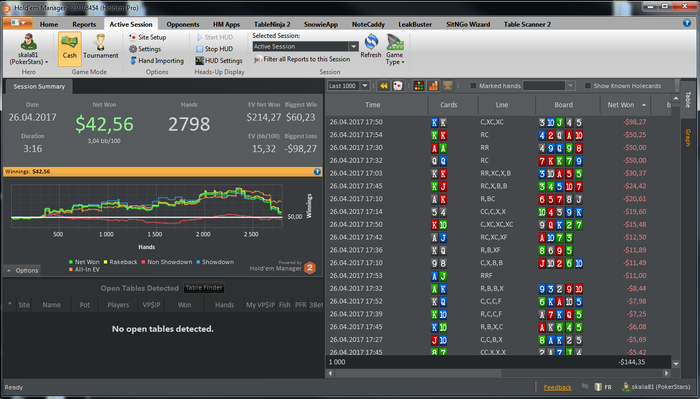Screen dimensions: 700x399
Task: Click the orange bar chart icon
Action: coord(433,86)
